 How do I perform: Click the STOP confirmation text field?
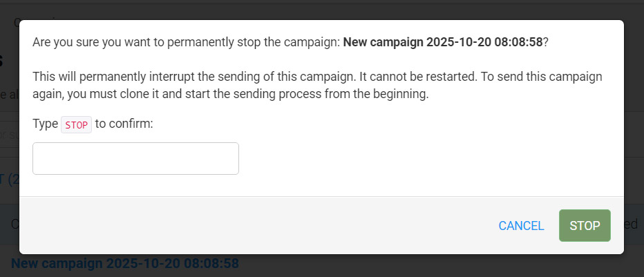point(135,159)
